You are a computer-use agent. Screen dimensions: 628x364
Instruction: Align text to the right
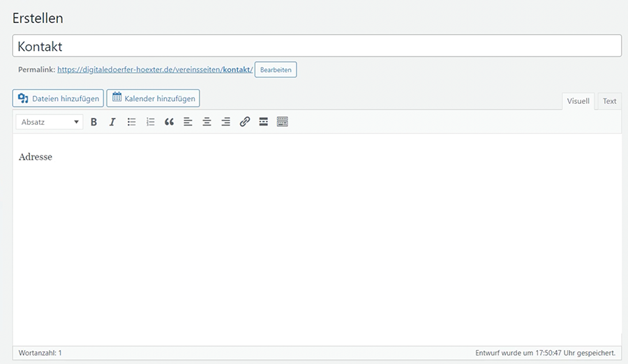point(225,122)
